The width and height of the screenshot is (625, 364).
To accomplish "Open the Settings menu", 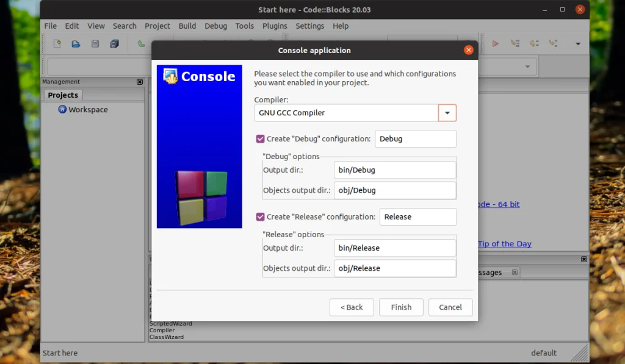I will point(309,26).
